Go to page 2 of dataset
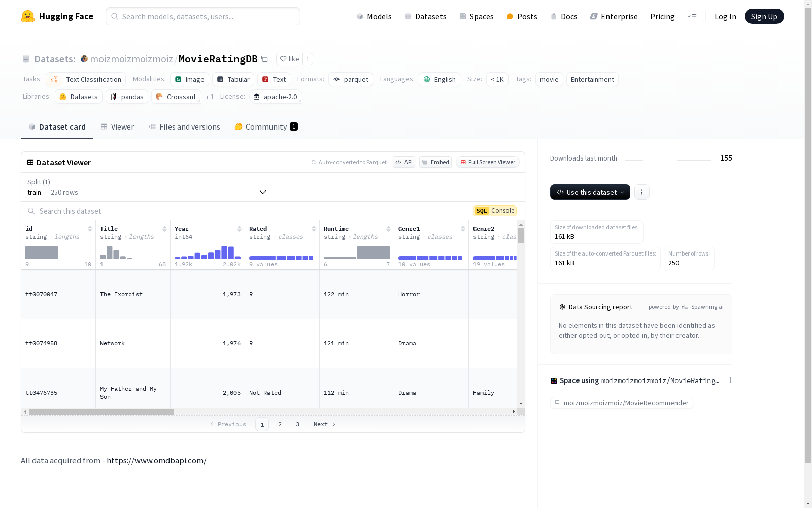Viewport: 812px width, 508px height. coord(280,424)
